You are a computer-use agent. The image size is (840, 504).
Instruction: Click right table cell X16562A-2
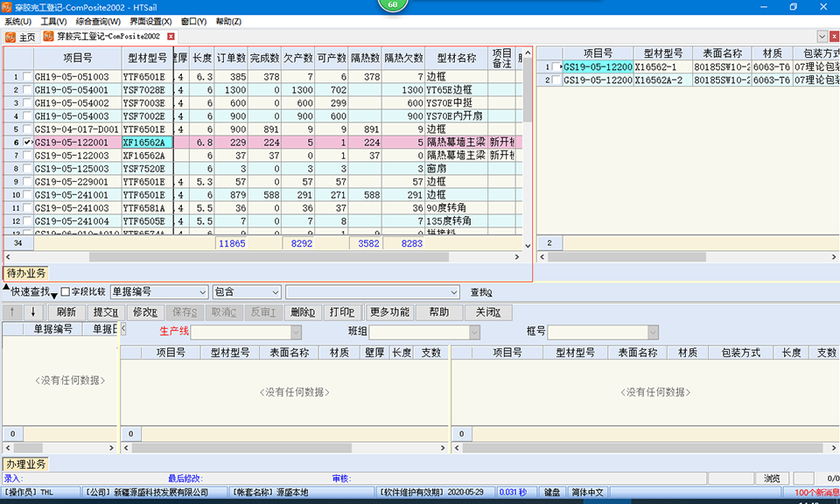pos(663,80)
